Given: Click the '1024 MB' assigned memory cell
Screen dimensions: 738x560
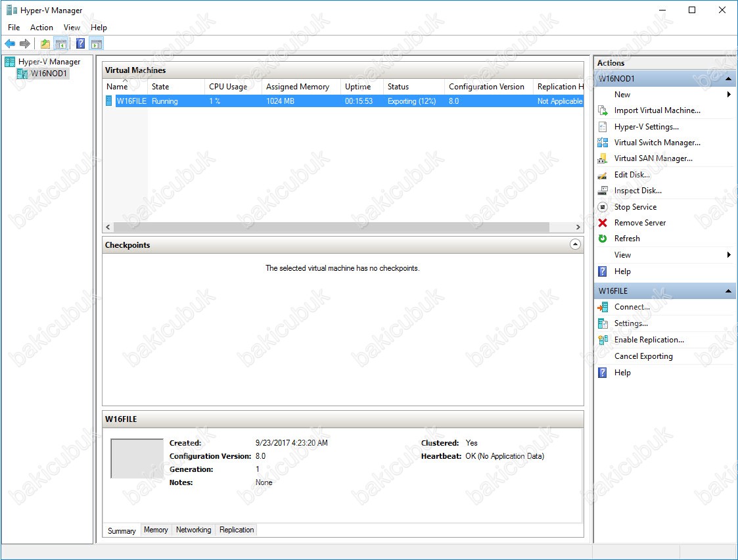Looking at the screenshot, I should (280, 101).
